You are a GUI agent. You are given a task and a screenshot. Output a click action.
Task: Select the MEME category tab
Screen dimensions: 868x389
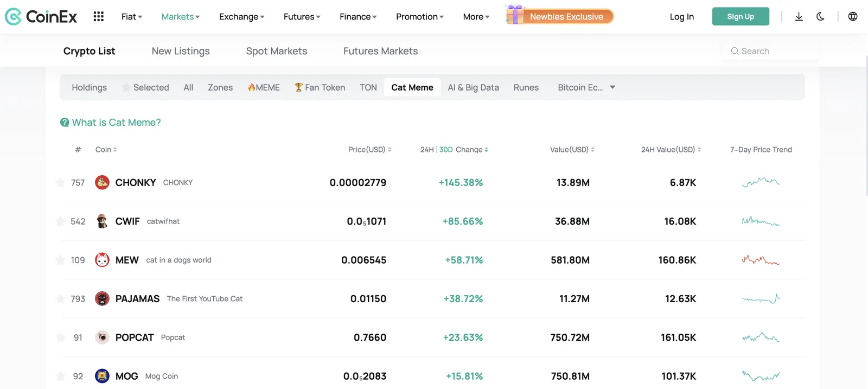point(264,87)
